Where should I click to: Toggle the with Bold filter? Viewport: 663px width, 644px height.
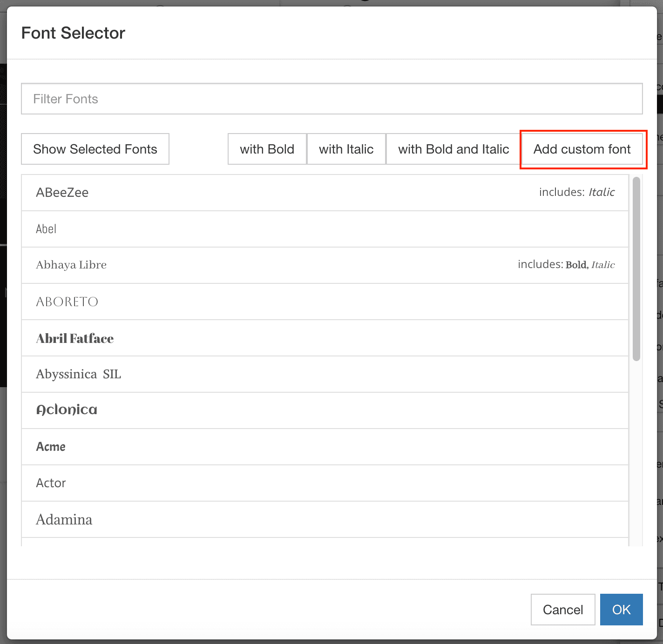pos(267,149)
